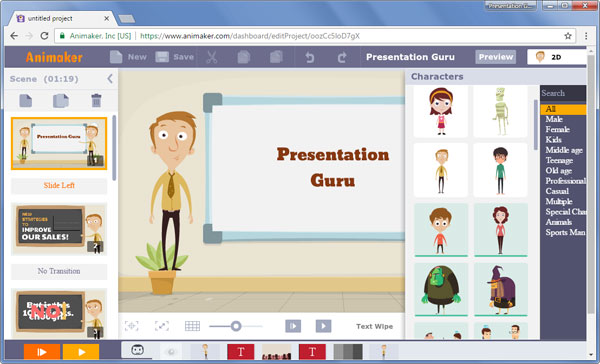Click the character list scrollbar

pyautogui.click(x=536, y=125)
